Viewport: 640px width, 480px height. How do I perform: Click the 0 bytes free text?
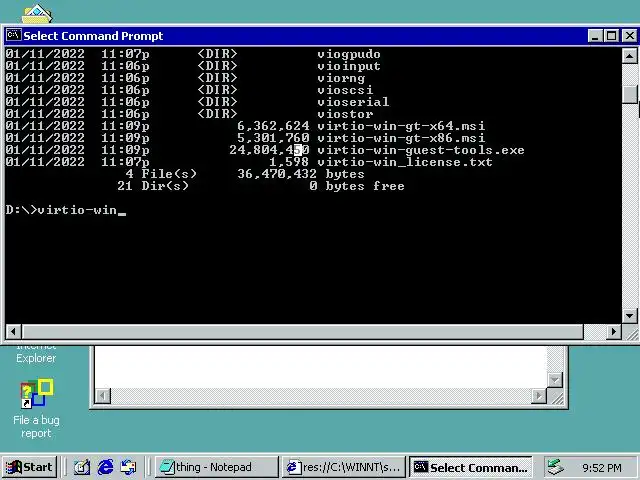[x=357, y=186]
